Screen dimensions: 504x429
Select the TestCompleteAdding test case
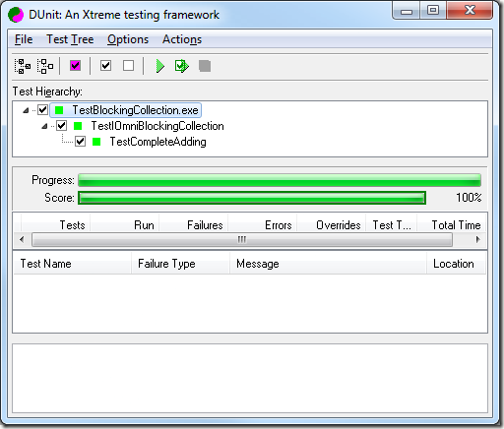pyautogui.click(x=158, y=142)
